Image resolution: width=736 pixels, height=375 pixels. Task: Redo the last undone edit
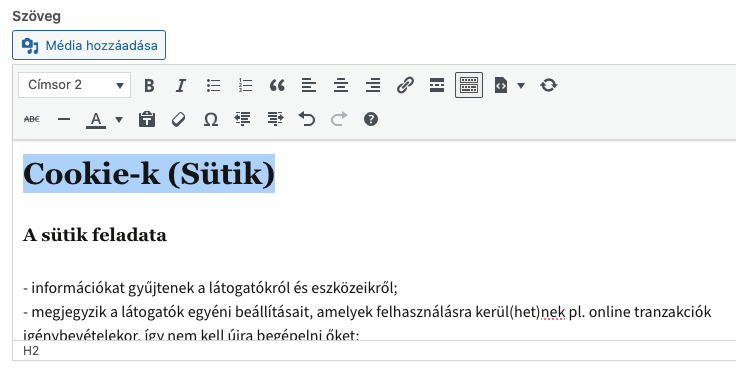pyautogui.click(x=339, y=119)
